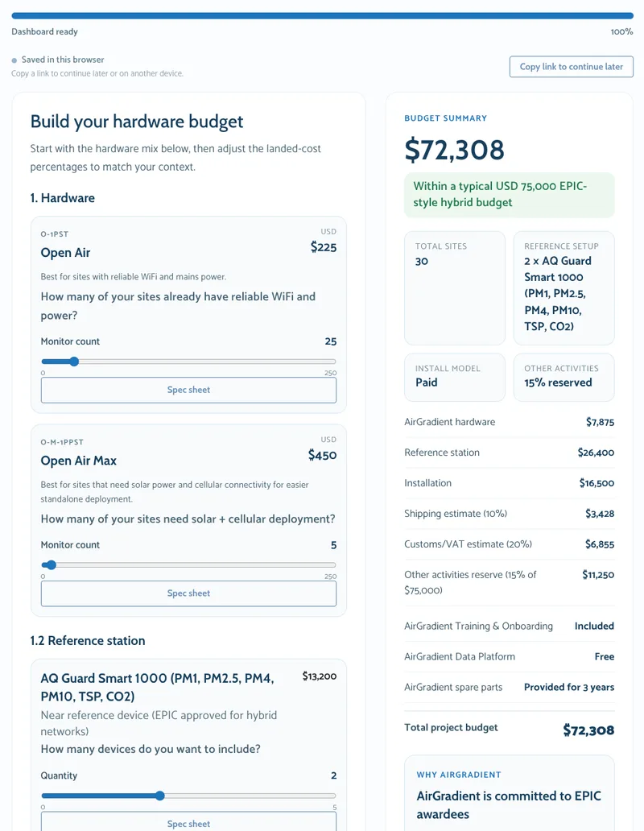Click the saved-in-browser status dot icon
The image size is (644, 831).
coord(14,60)
